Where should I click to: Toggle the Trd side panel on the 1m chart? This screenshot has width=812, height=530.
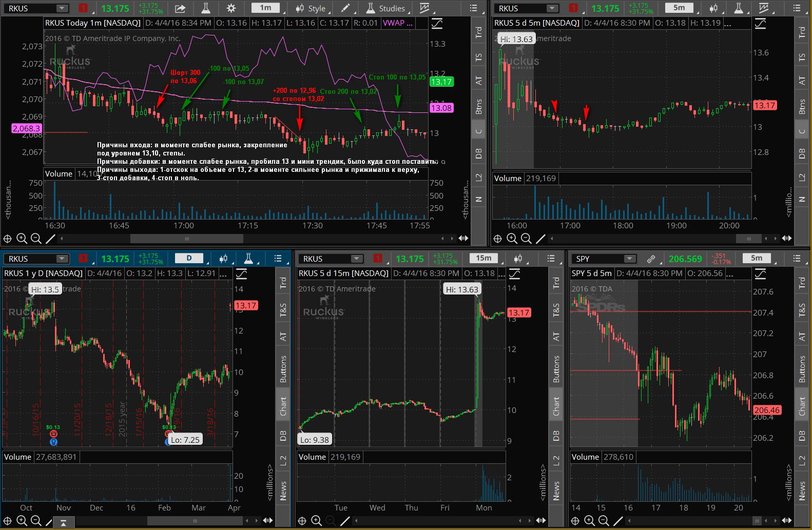[478, 32]
